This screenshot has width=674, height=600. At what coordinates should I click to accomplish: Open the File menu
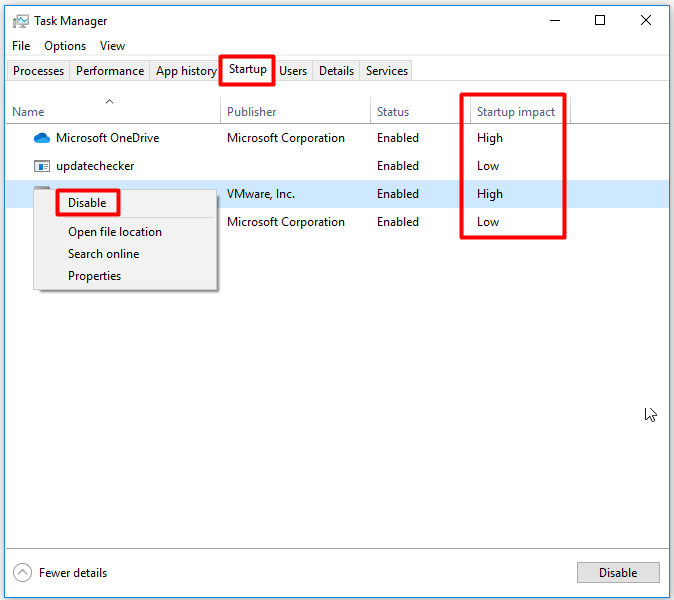21,46
